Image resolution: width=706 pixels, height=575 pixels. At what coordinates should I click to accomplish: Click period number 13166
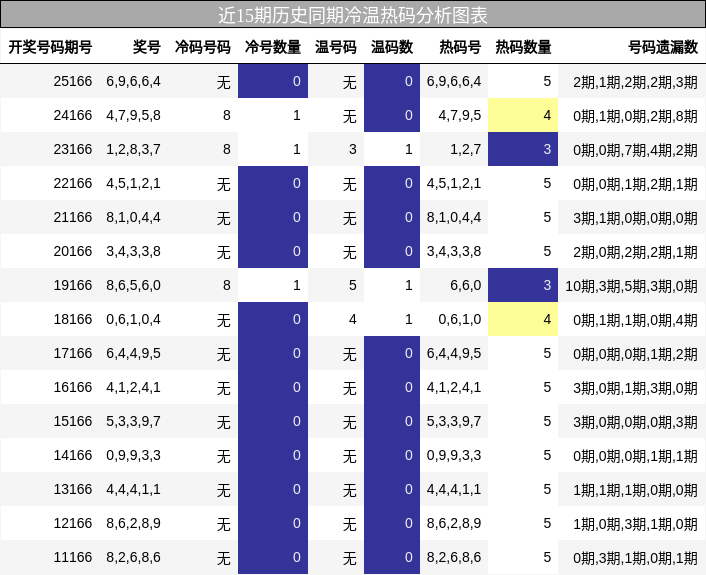coord(72,489)
